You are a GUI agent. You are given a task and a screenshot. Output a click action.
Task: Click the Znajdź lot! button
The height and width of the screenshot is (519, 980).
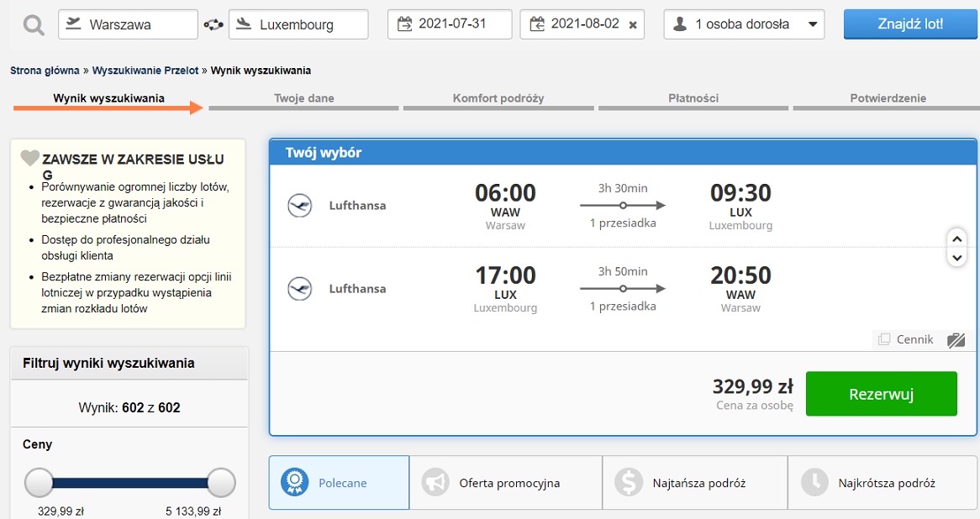[910, 24]
